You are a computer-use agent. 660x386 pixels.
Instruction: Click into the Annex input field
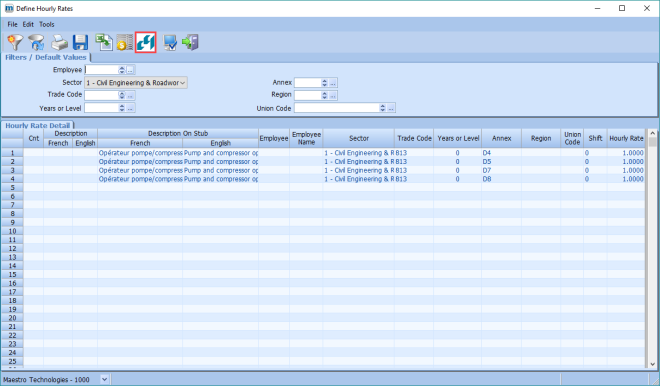(x=308, y=83)
